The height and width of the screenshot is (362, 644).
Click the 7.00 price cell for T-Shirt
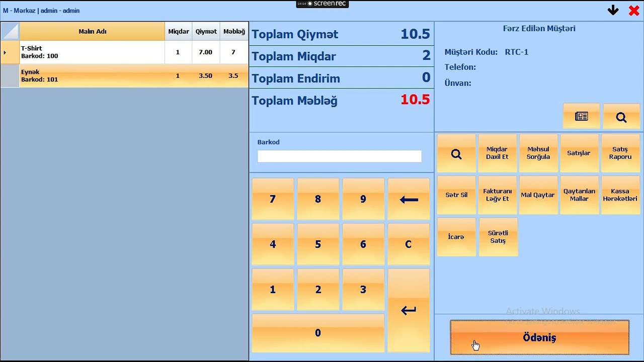click(x=206, y=52)
